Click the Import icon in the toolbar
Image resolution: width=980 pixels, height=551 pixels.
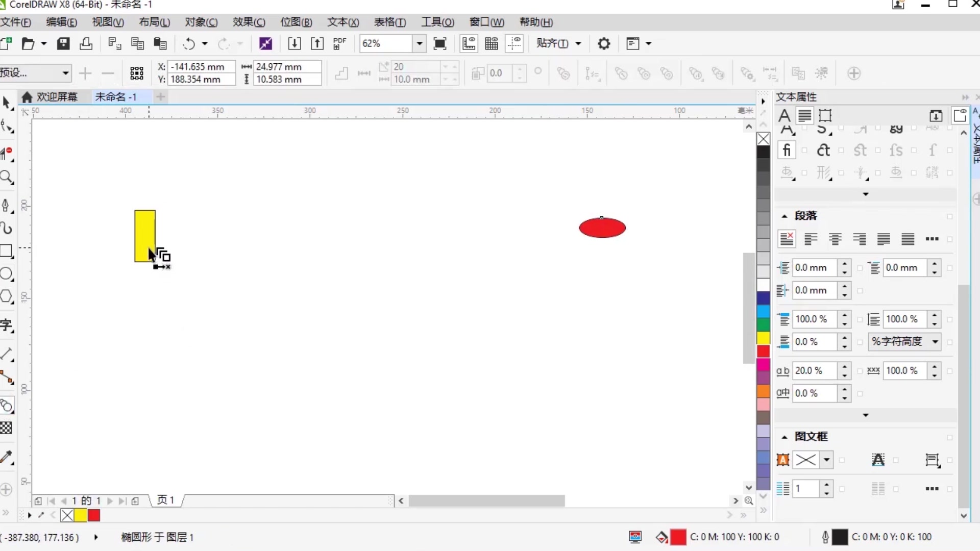[x=295, y=43]
